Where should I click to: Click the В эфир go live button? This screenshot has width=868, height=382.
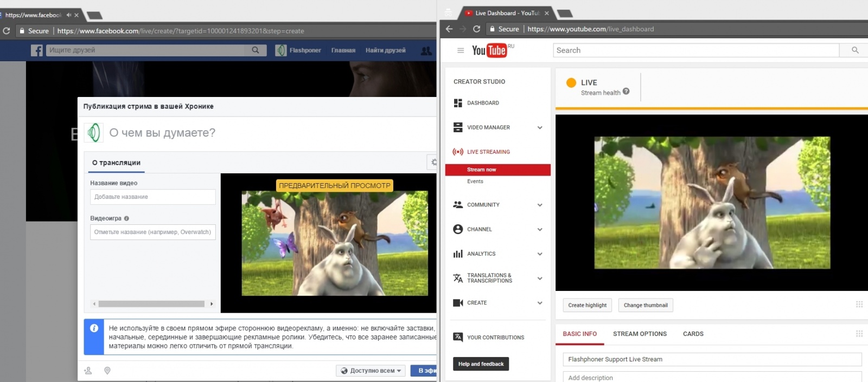pos(424,371)
